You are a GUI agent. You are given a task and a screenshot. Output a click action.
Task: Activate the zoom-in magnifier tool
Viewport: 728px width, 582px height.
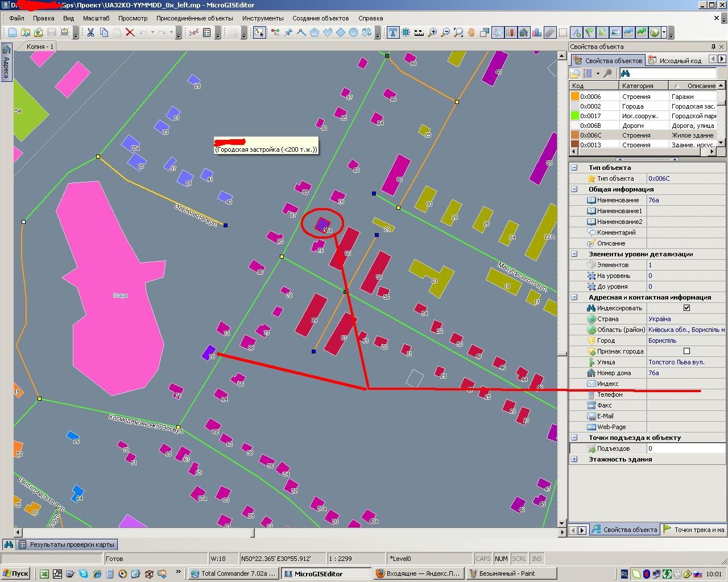432,32
